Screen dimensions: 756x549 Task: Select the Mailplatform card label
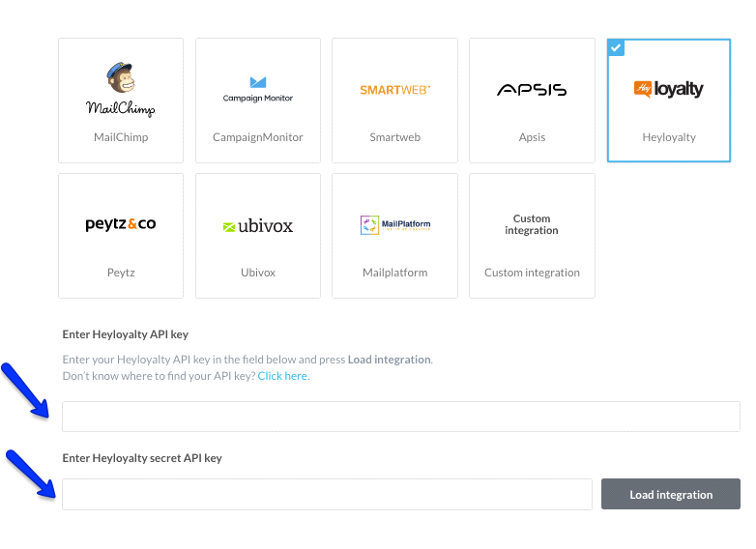click(394, 273)
